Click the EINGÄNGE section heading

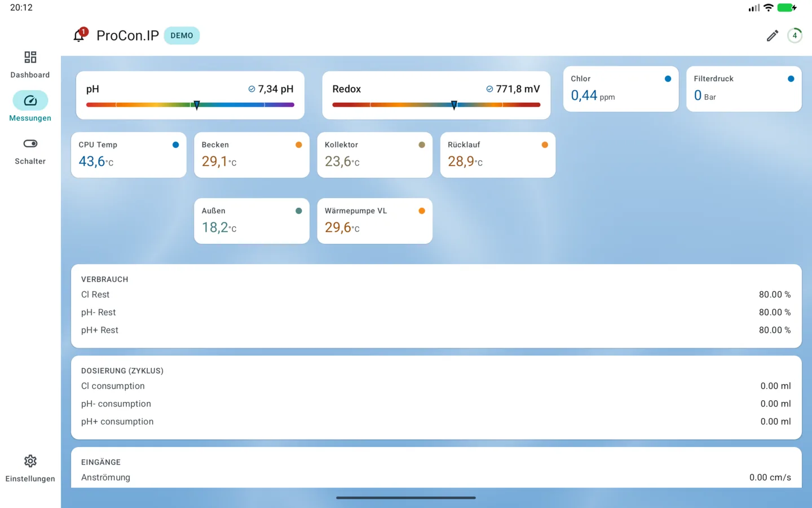point(101,462)
